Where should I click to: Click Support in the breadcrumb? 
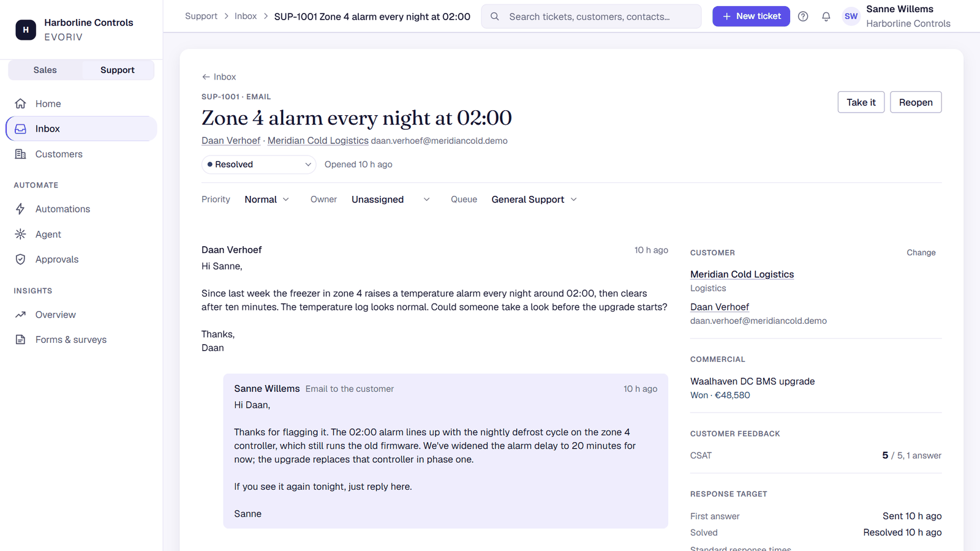201,17
